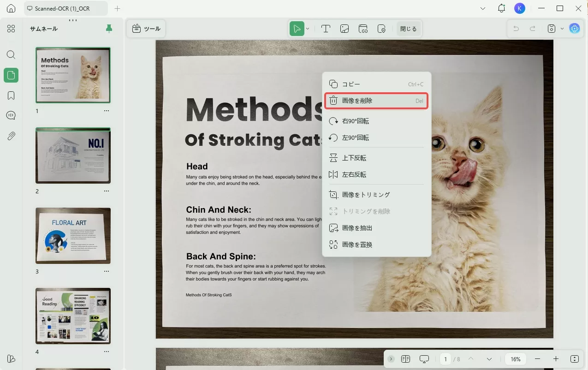The width and height of the screenshot is (588, 370).
Task: Choose the image edit tool icon
Action: click(344, 29)
